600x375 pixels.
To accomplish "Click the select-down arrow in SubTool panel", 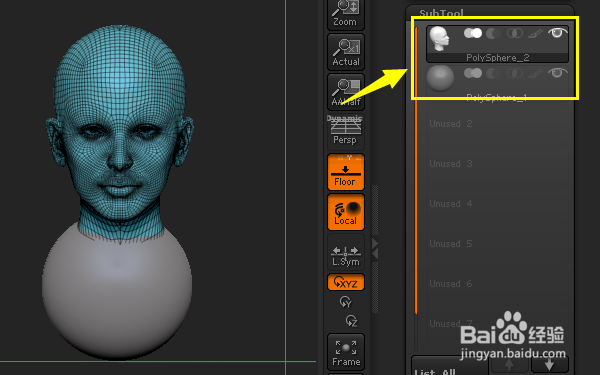I will (550, 365).
